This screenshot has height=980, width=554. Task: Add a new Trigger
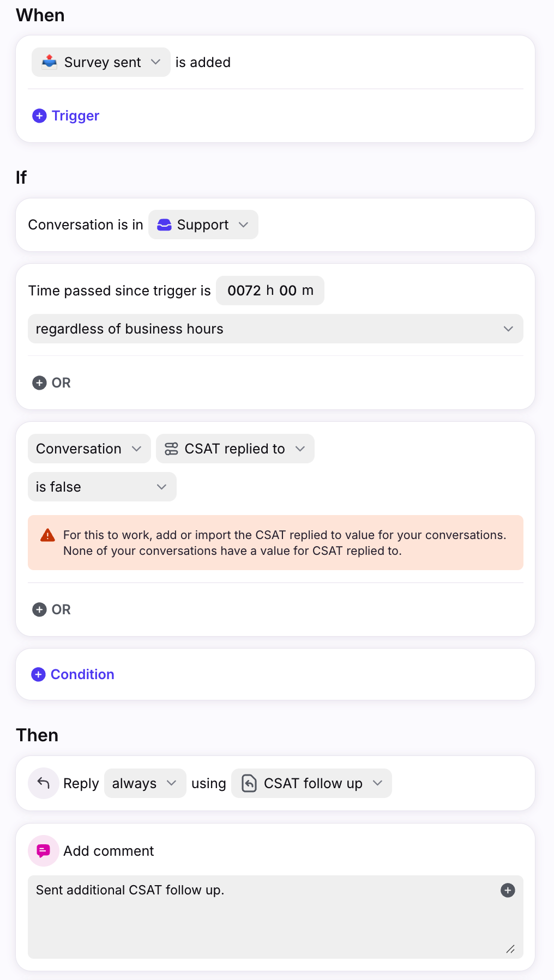(x=66, y=116)
